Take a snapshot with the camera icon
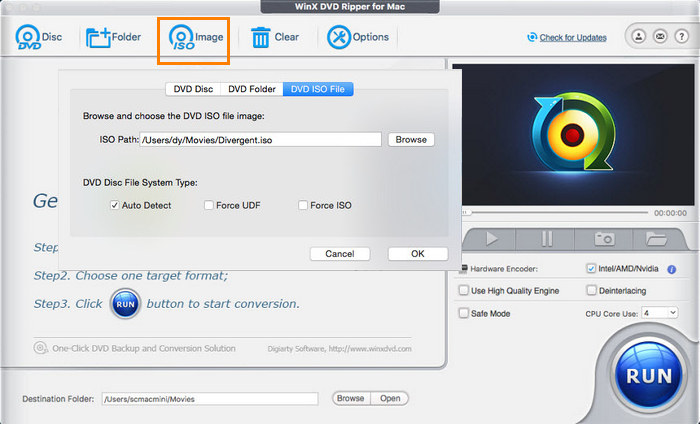 click(604, 239)
